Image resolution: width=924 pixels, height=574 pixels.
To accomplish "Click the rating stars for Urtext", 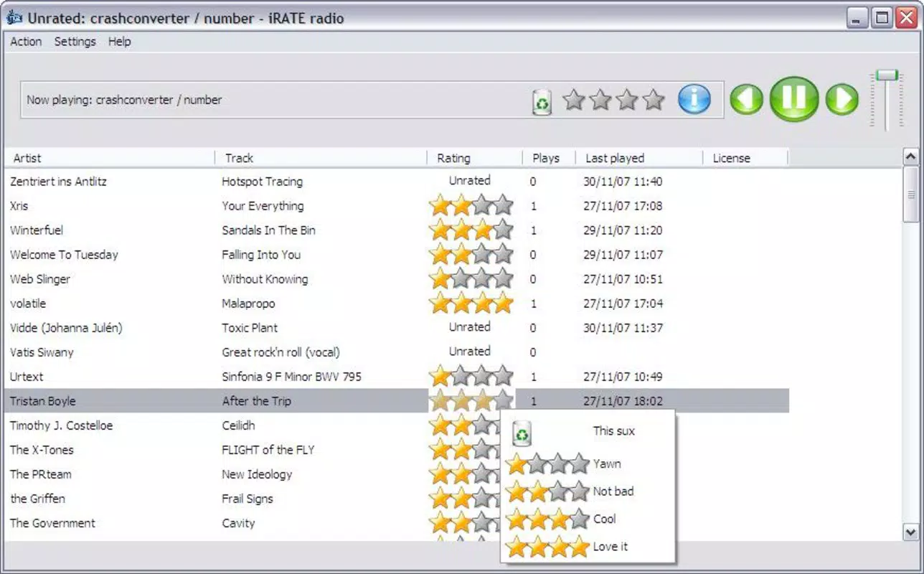I will pos(471,377).
